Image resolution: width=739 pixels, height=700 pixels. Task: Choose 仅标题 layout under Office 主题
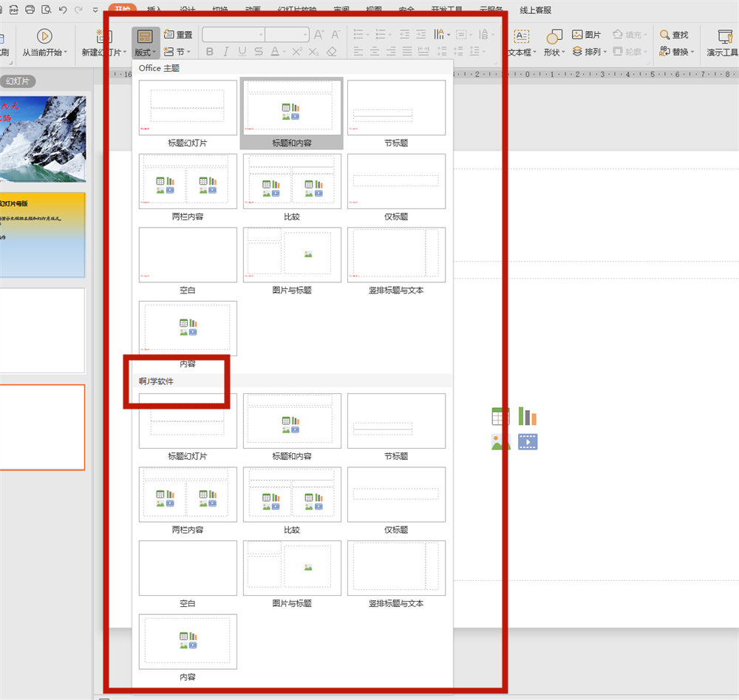pos(396,187)
